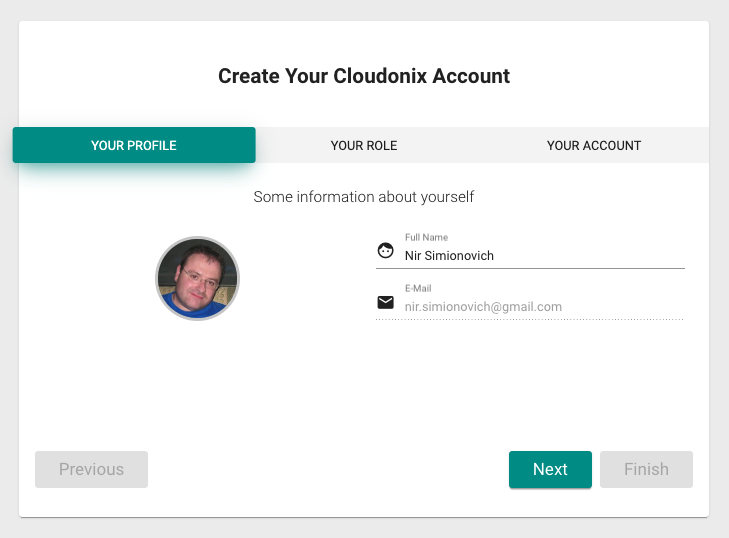Click the Some information about yourself text
This screenshot has height=538, width=729.
[364, 197]
